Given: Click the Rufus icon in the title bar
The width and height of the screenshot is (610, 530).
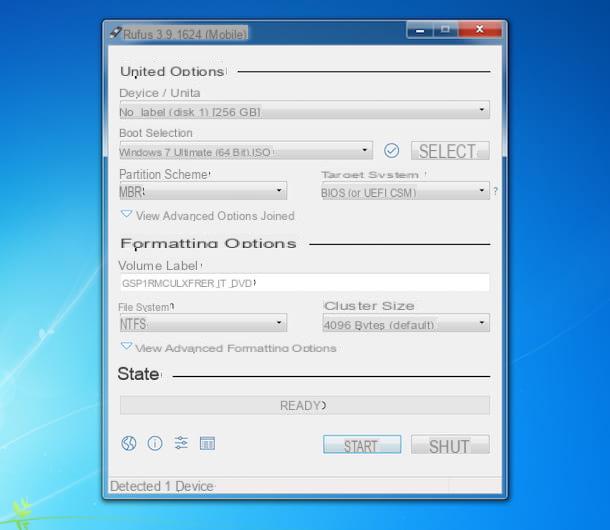Looking at the screenshot, I should tap(115, 33).
